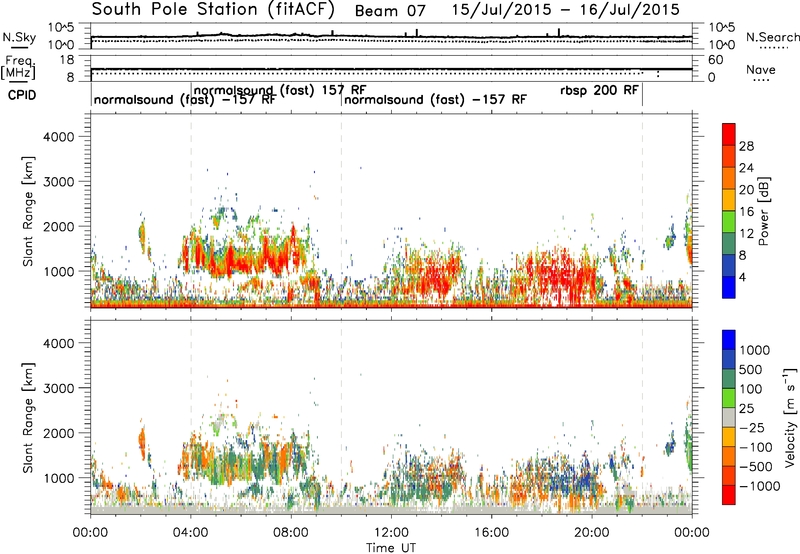This screenshot has height=554, width=800.
Task: Click the blue 1000 m/s velocity colorbar segment
Action: [729, 340]
